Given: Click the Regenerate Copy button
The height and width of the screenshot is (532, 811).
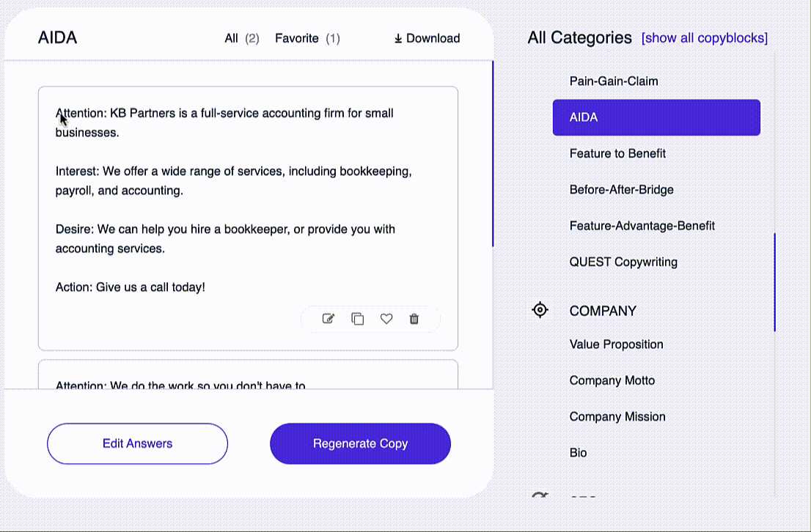Looking at the screenshot, I should click(x=361, y=443).
